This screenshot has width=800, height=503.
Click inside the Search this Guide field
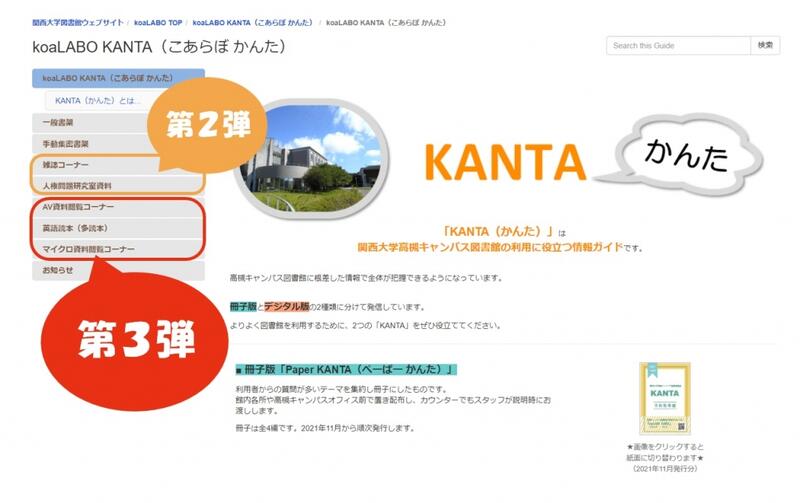coord(678,46)
